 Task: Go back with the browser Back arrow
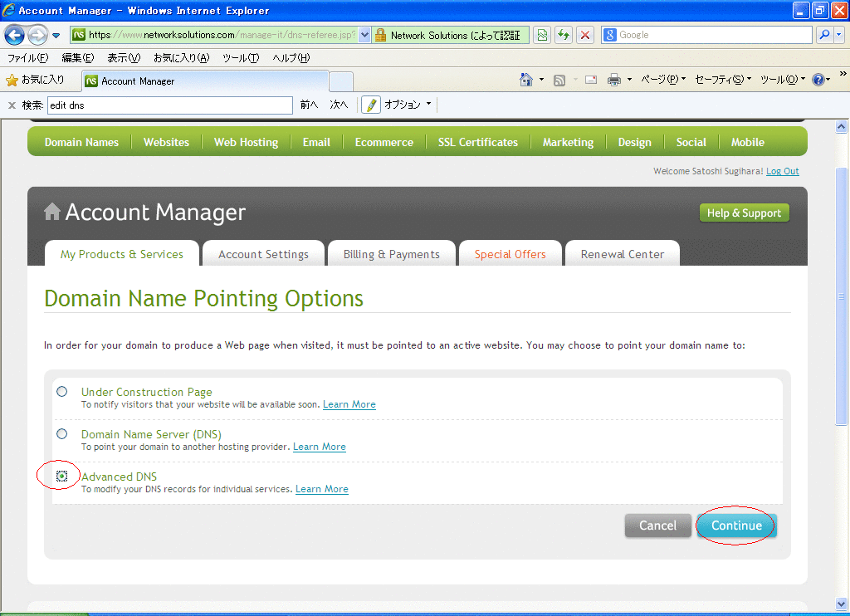pyautogui.click(x=15, y=35)
